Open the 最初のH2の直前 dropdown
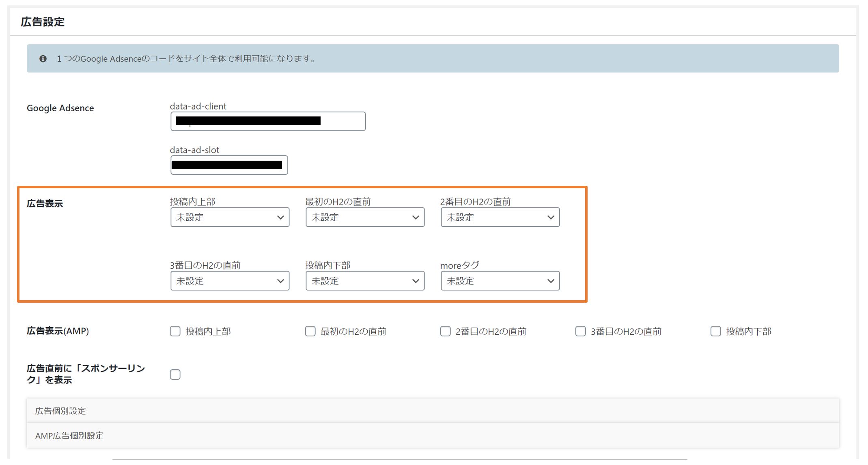 365,217
